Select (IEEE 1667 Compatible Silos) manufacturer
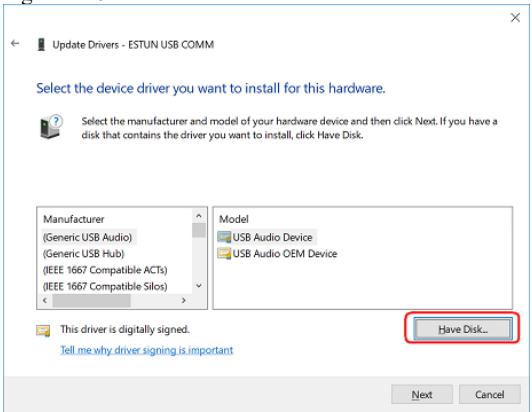The width and height of the screenshot is (532, 412). (x=105, y=286)
